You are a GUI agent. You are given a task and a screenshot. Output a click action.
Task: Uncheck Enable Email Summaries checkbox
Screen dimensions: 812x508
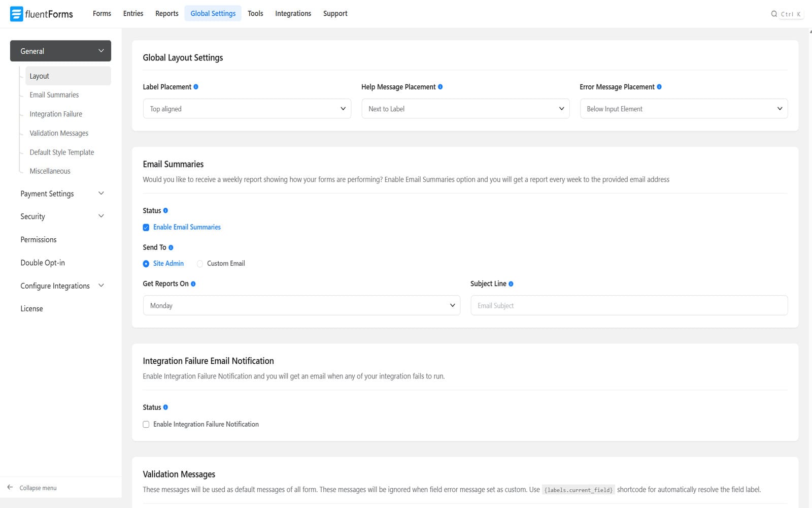coord(146,228)
